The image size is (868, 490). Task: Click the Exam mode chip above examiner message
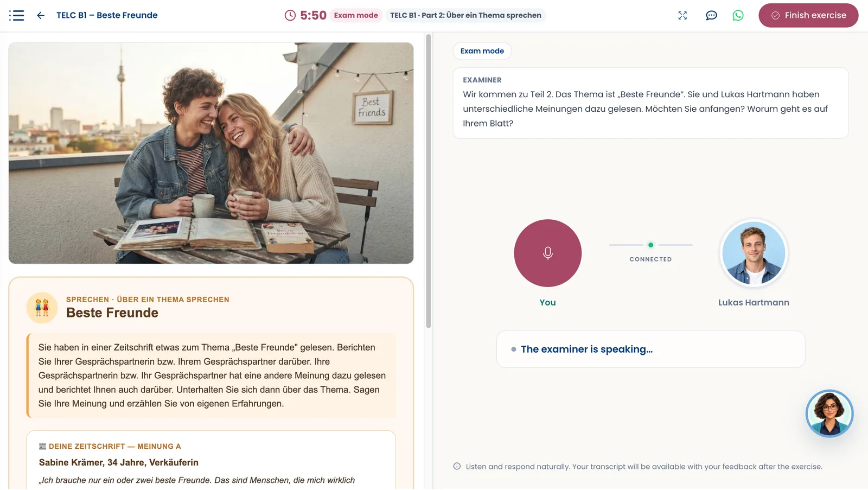pyautogui.click(x=482, y=51)
